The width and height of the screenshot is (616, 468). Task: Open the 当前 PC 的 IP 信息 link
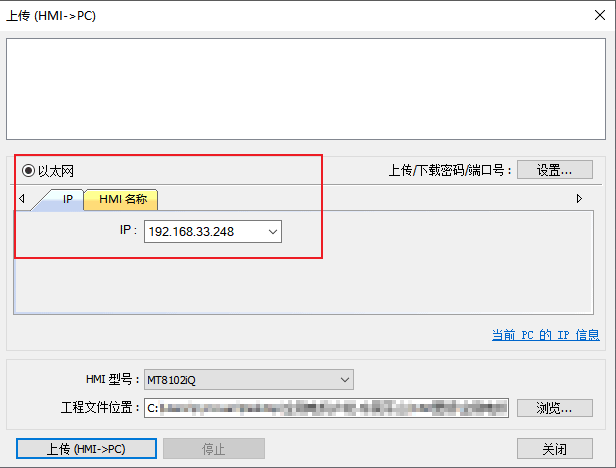(545, 335)
